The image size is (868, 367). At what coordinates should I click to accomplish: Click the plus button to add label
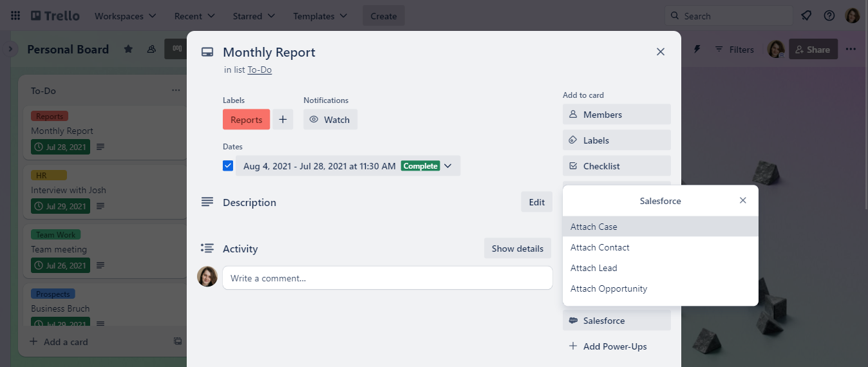[x=283, y=120]
